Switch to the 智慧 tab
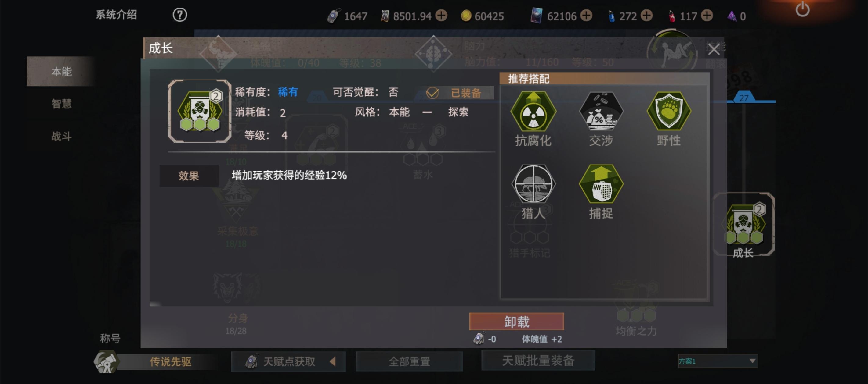This screenshot has width=868, height=384. pyautogui.click(x=61, y=104)
